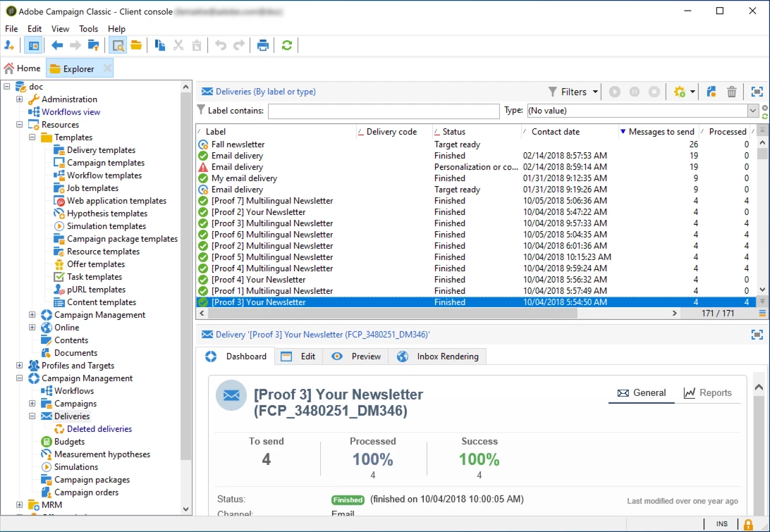The width and height of the screenshot is (770, 532).
Task: Open the Tools menu
Action: pyautogui.click(x=88, y=29)
